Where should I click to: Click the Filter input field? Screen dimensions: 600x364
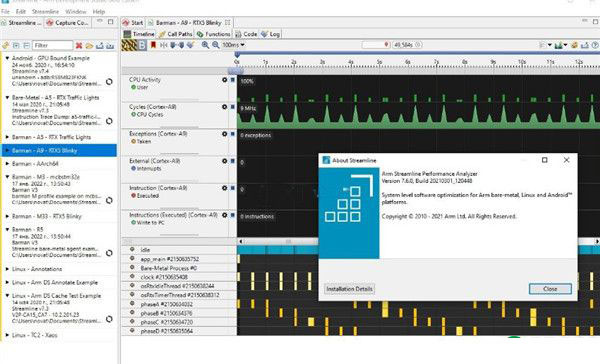[52, 46]
